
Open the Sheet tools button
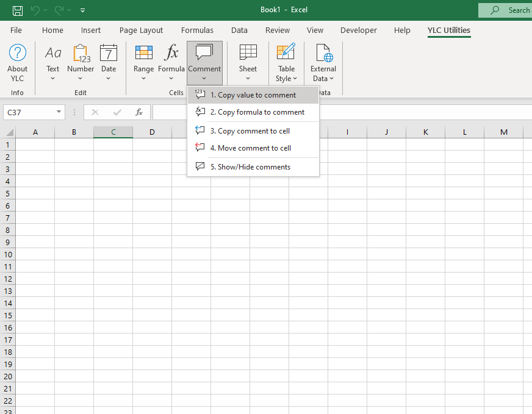pyautogui.click(x=248, y=63)
